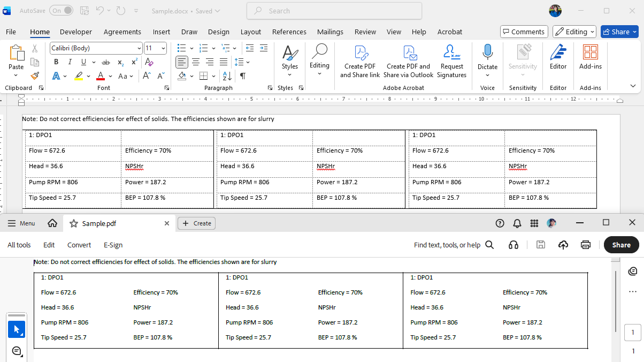Click the black Share button in Acrobat
The image size is (644, 362).
pyautogui.click(x=621, y=245)
